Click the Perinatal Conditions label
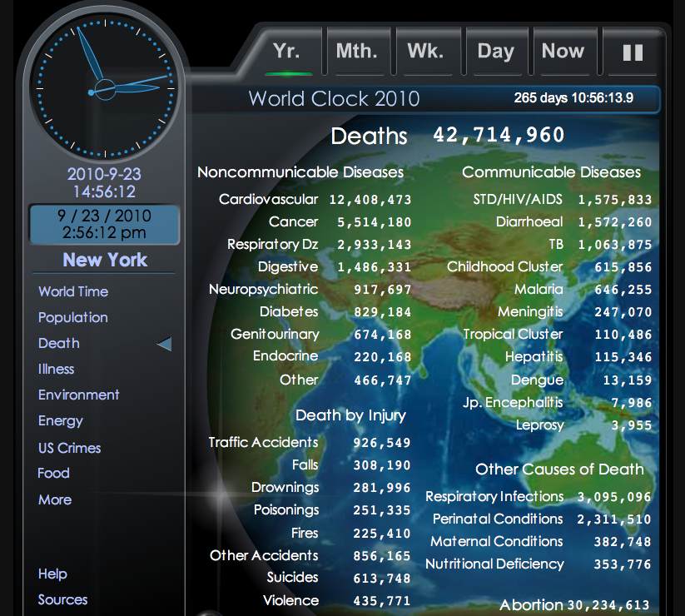 pyautogui.click(x=498, y=519)
